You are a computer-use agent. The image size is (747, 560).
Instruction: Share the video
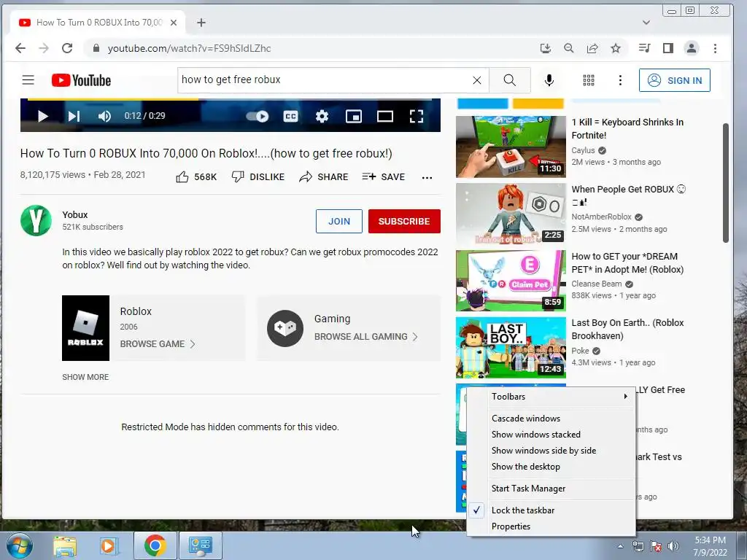coord(323,177)
